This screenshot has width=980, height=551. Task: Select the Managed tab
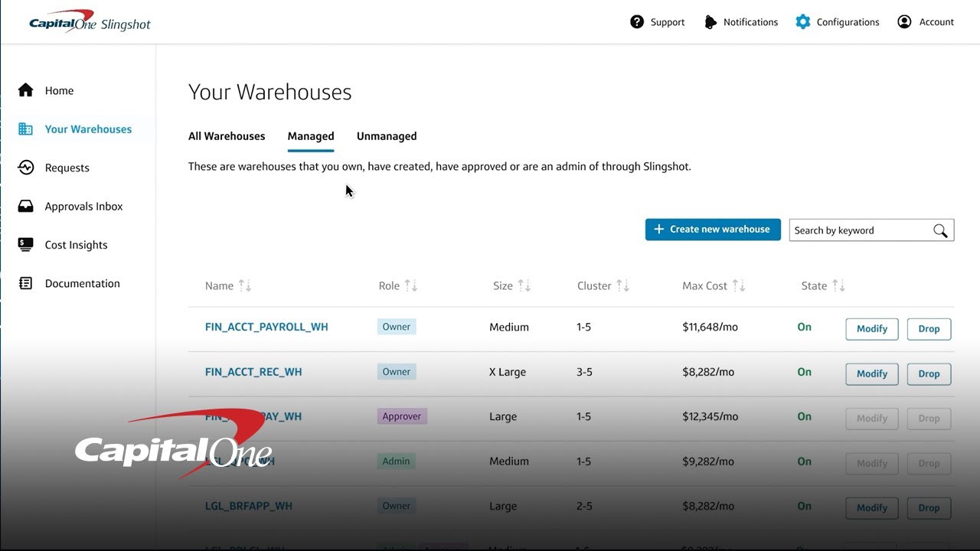click(311, 136)
